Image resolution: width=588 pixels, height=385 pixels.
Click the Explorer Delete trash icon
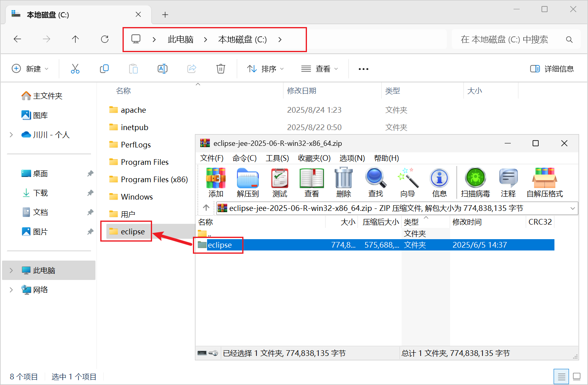tap(221, 69)
